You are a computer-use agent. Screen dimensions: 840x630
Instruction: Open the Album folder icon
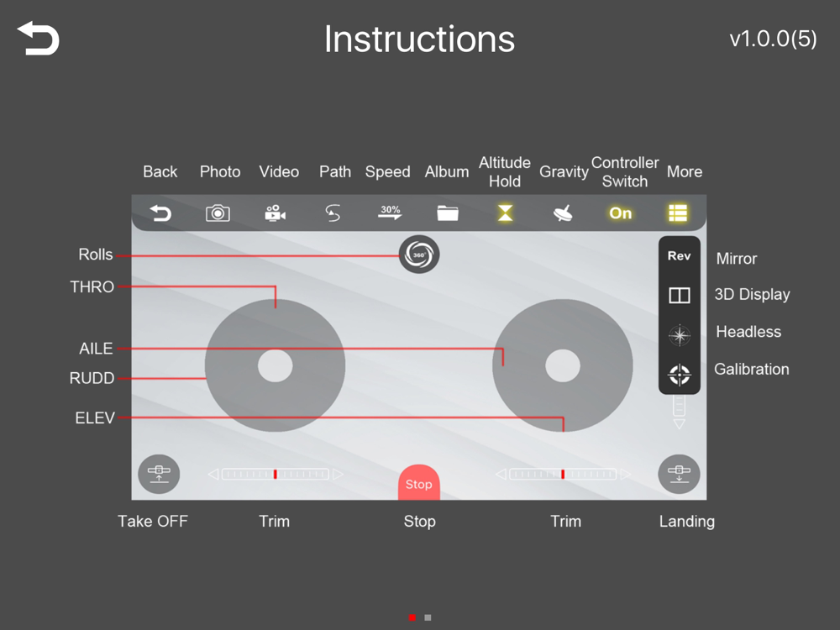(x=448, y=213)
